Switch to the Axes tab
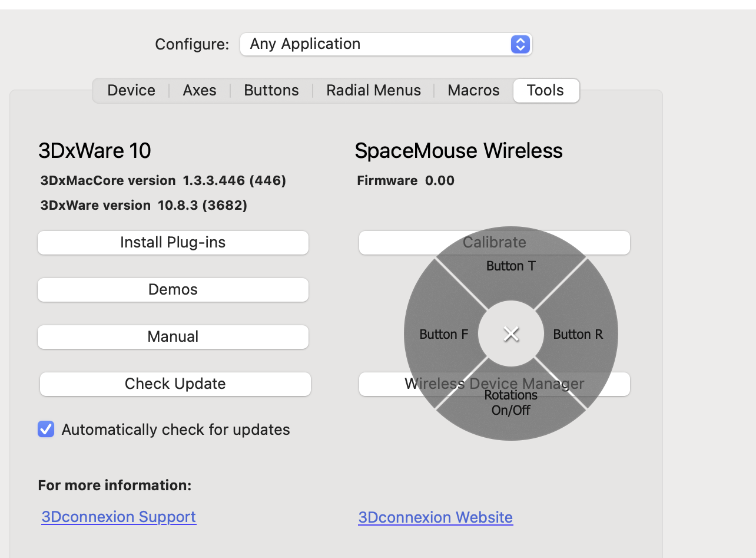This screenshot has width=756, height=558. (200, 90)
